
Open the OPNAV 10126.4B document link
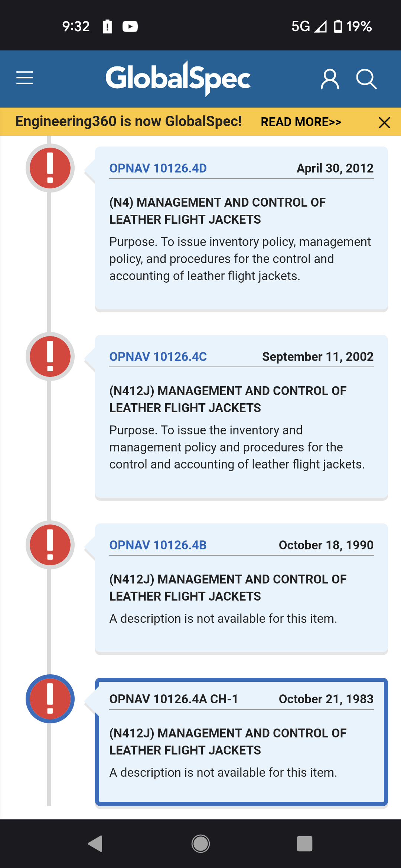tap(158, 545)
